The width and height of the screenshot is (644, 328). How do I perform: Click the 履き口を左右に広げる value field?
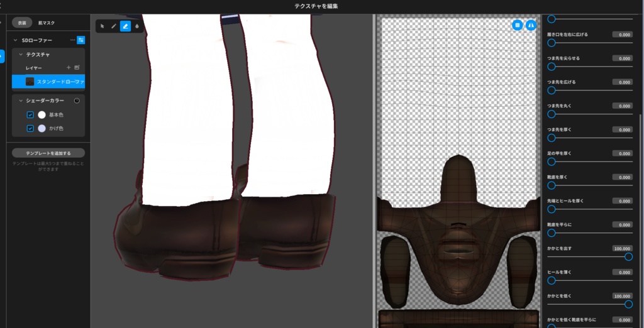click(x=622, y=35)
